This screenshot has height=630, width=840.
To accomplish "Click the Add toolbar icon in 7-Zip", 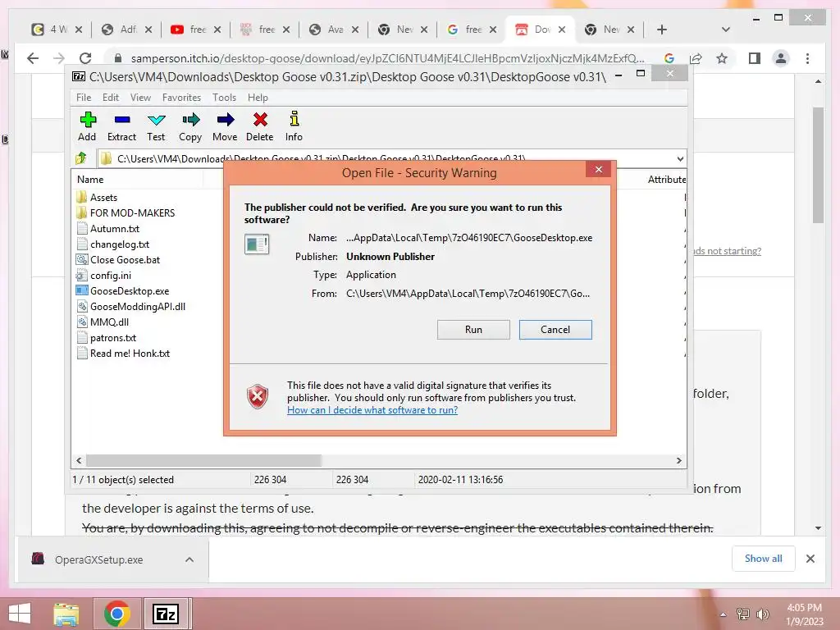I will coord(87,126).
